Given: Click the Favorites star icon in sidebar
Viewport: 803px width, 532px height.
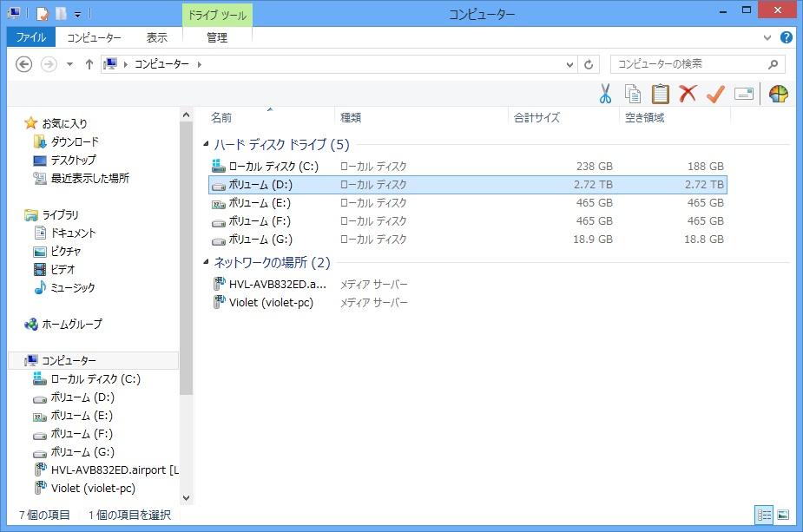Looking at the screenshot, I should tap(30, 123).
